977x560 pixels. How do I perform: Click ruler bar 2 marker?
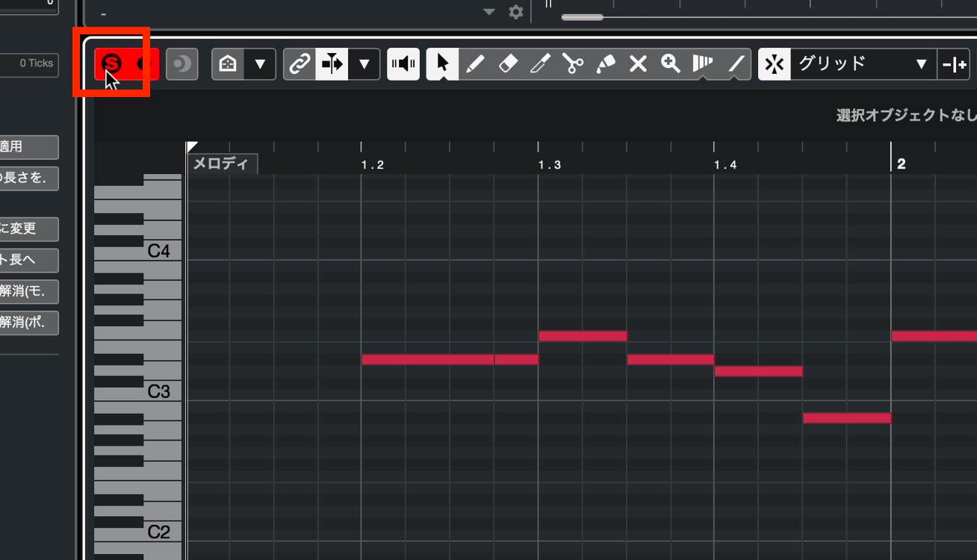pos(901,164)
